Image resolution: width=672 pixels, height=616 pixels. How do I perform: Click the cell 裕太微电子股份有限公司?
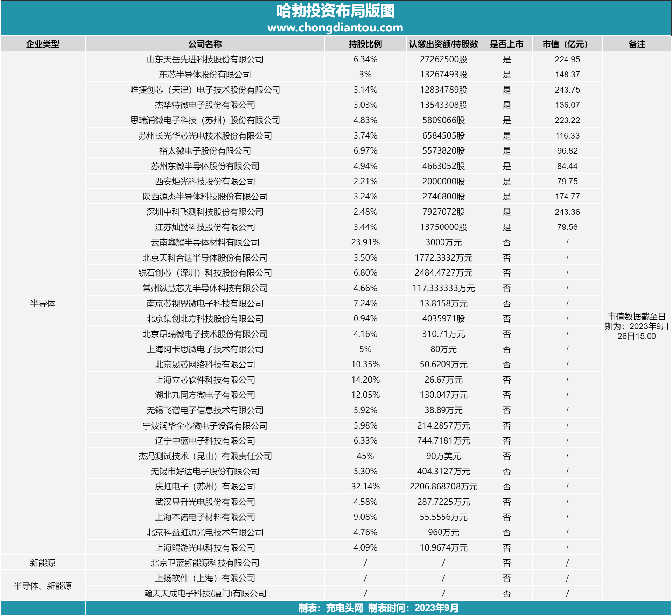pyautogui.click(x=205, y=151)
